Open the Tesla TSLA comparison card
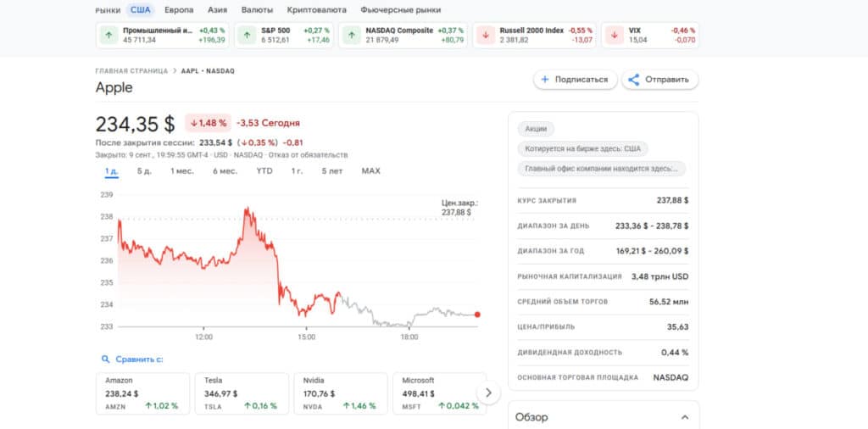The height and width of the screenshot is (429, 868). [242, 393]
